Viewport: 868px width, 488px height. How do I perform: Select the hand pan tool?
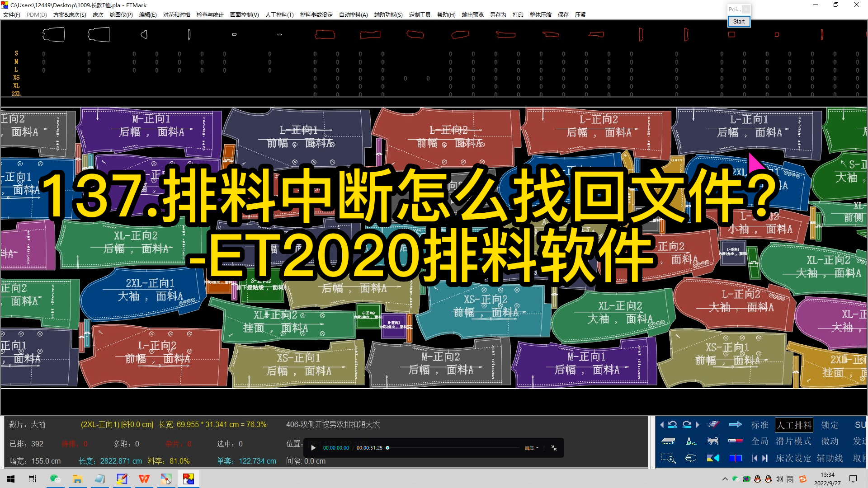click(x=691, y=458)
